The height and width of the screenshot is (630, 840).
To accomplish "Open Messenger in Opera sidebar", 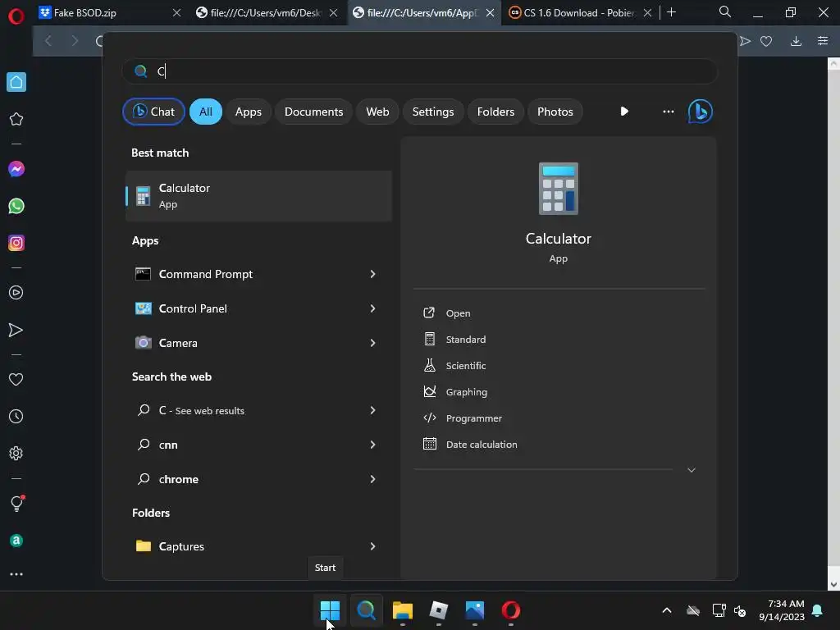I will [x=16, y=169].
